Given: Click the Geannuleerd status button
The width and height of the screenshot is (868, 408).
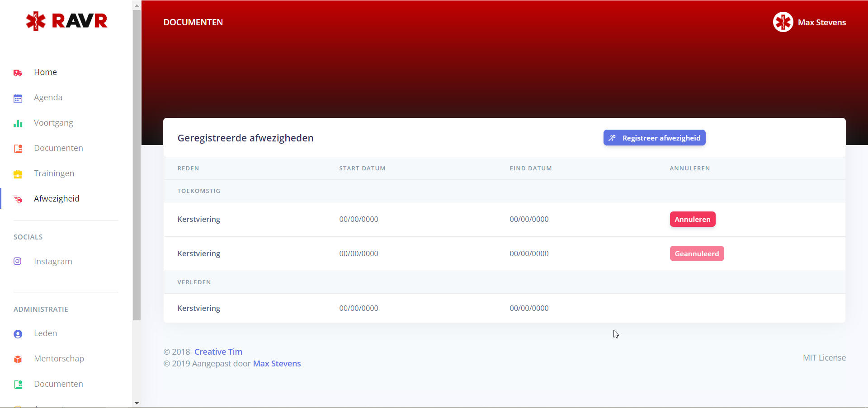Looking at the screenshot, I should [696, 254].
